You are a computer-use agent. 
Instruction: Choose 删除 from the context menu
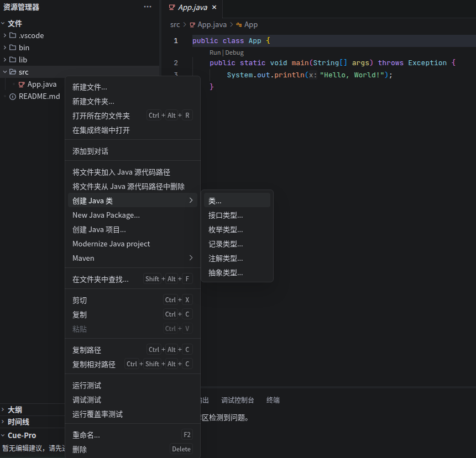click(133, 449)
